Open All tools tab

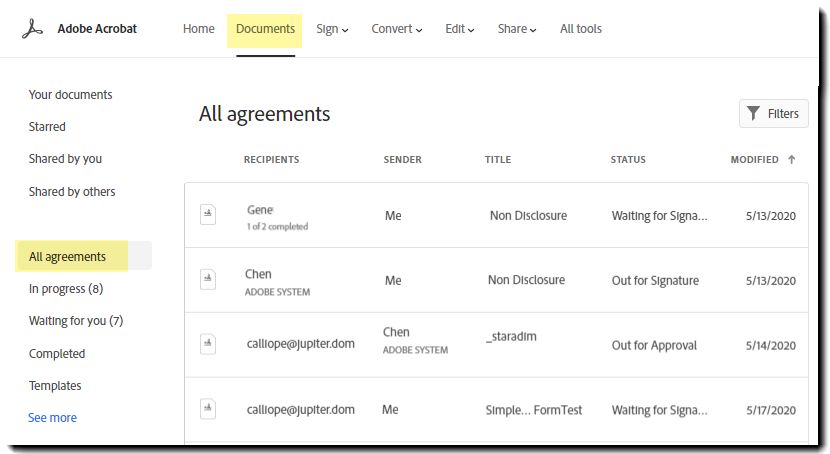click(581, 29)
